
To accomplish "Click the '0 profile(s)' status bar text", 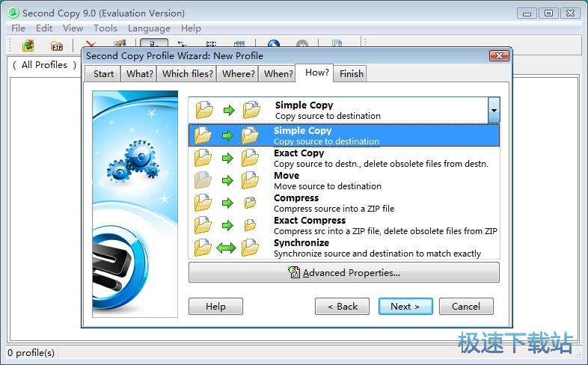I will pos(31,353).
